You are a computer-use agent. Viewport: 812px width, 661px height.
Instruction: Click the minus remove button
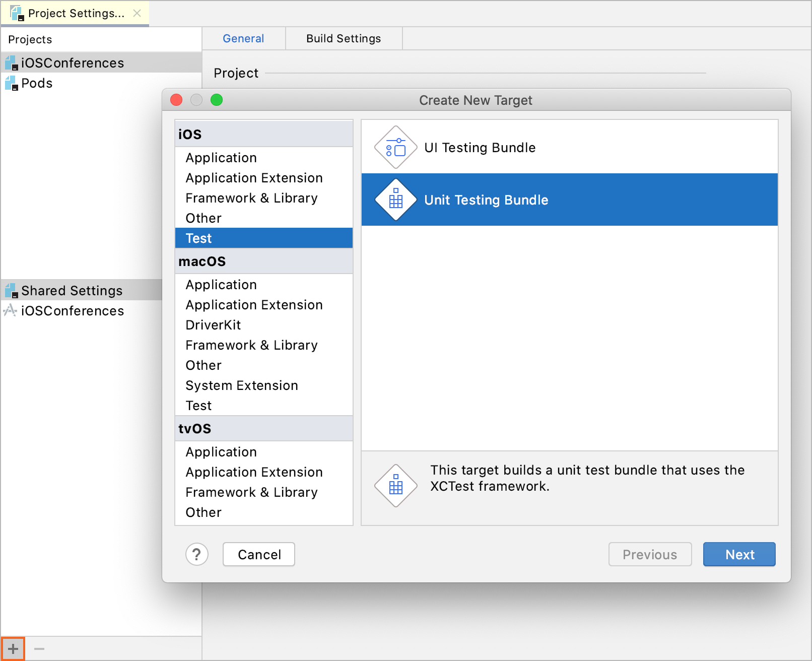point(39,649)
